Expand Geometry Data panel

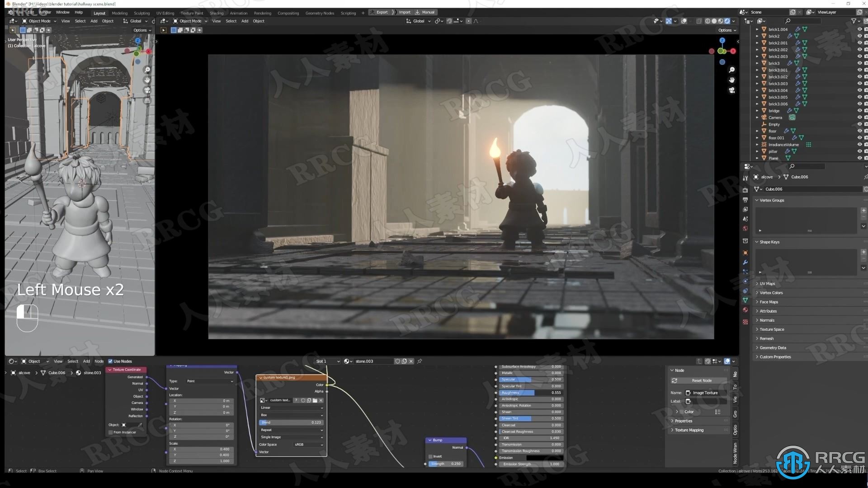tap(773, 347)
